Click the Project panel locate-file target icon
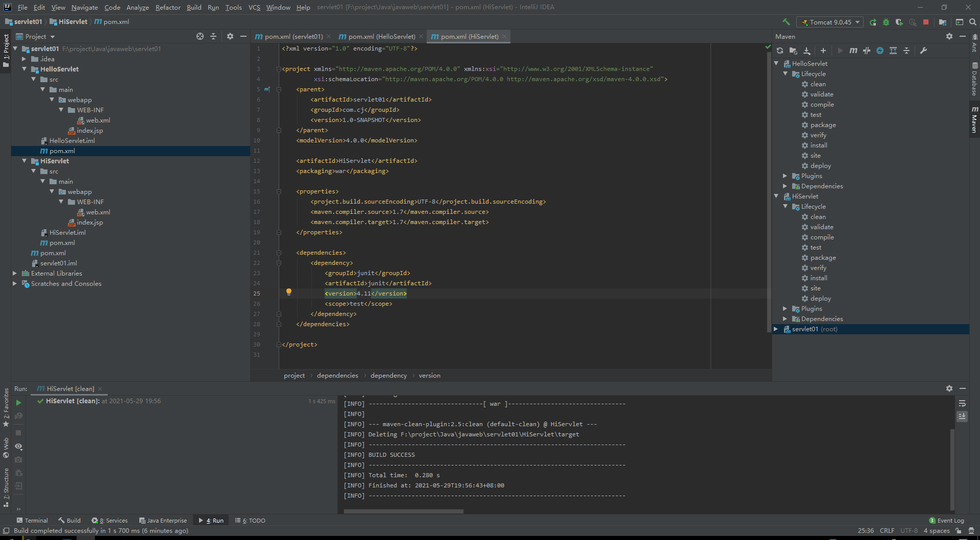This screenshot has height=540, width=980. (200, 36)
